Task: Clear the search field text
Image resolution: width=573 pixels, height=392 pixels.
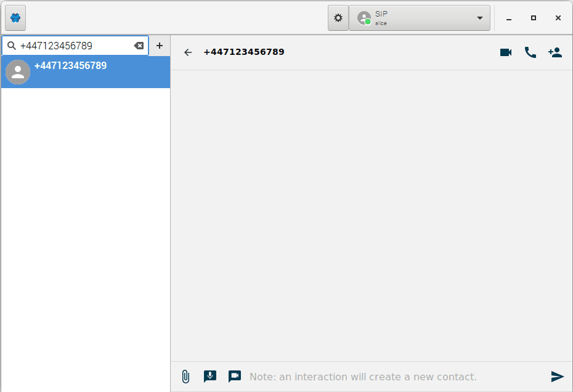Action: 139,46
